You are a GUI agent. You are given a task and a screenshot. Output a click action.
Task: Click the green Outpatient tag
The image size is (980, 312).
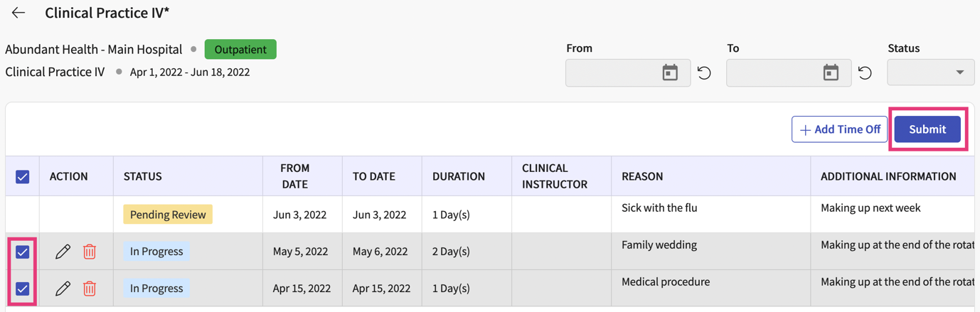click(x=240, y=50)
